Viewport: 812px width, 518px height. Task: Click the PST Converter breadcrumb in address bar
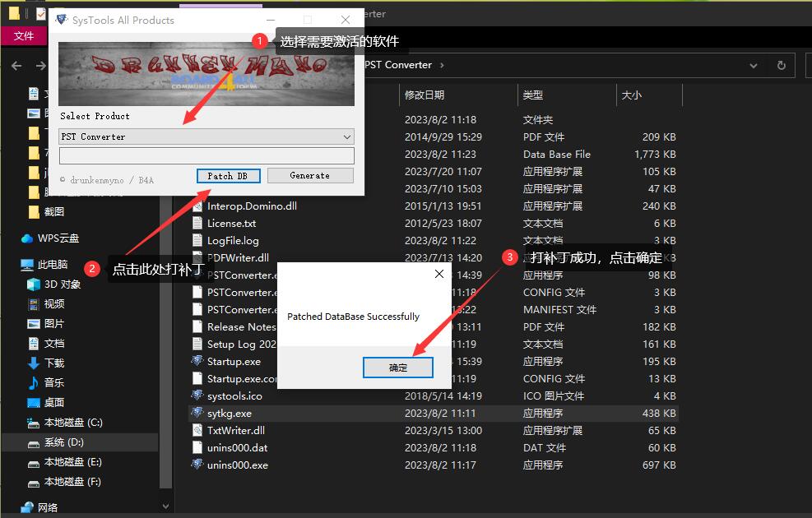click(398, 65)
